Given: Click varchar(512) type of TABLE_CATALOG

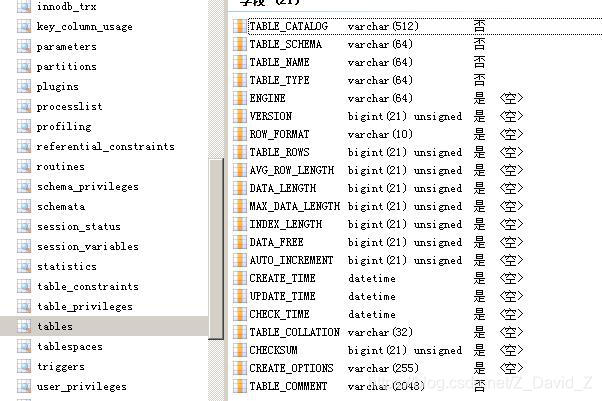Looking at the screenshot, I should pos(383,26).
